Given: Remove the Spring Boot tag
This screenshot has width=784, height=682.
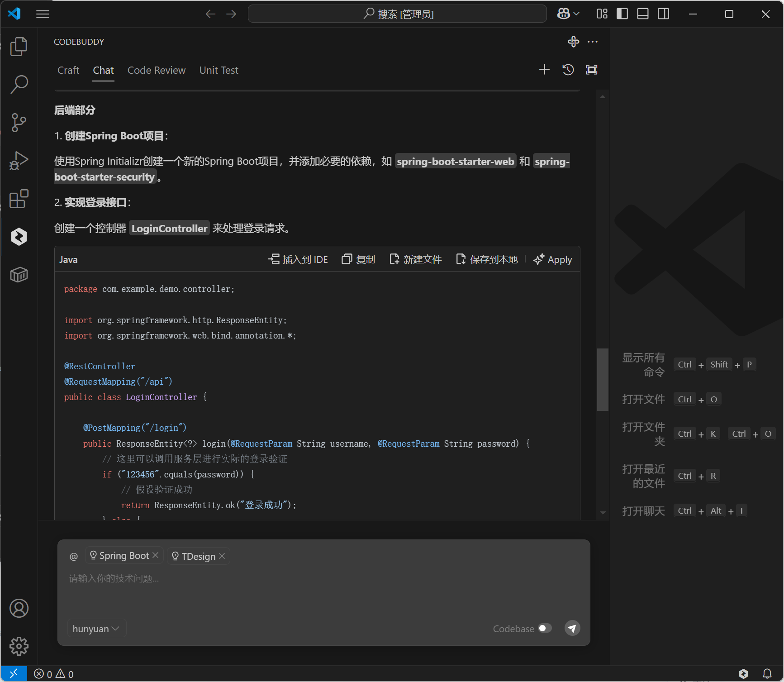Looking at the screenshot, I should tap(155, 555).
